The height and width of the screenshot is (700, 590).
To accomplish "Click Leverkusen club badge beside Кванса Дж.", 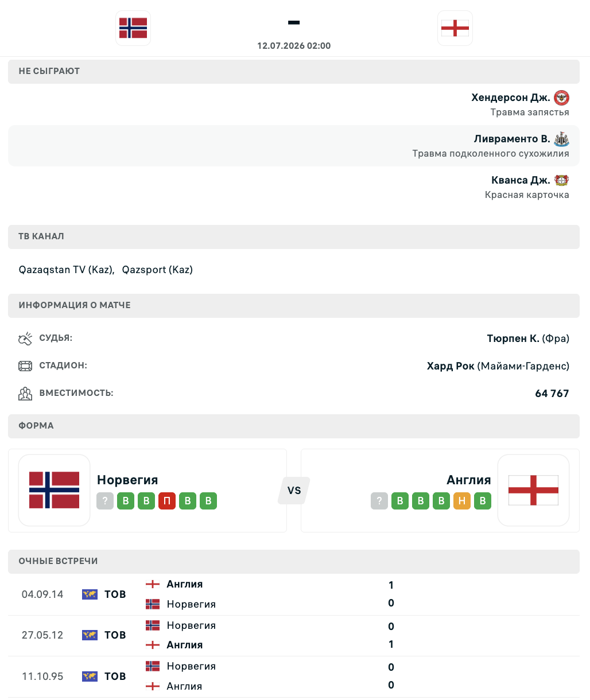I will click(561, 180).
